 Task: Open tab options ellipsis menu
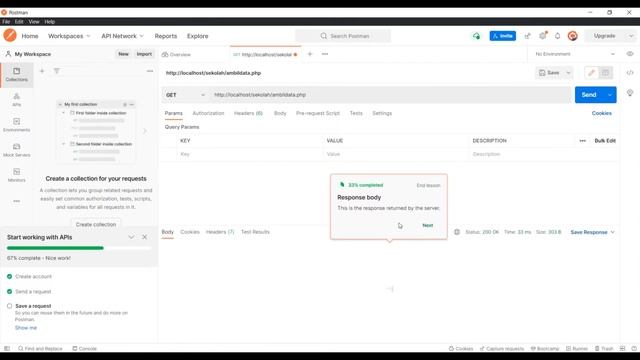click(325, 54)
